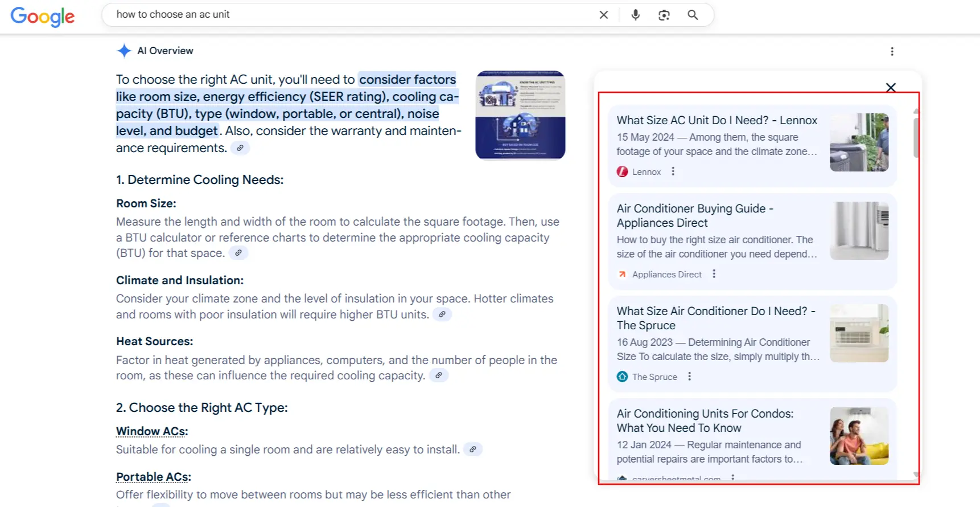
Task: Click the 'Portable ACs:' underlined term
Action: coord(154,477)
